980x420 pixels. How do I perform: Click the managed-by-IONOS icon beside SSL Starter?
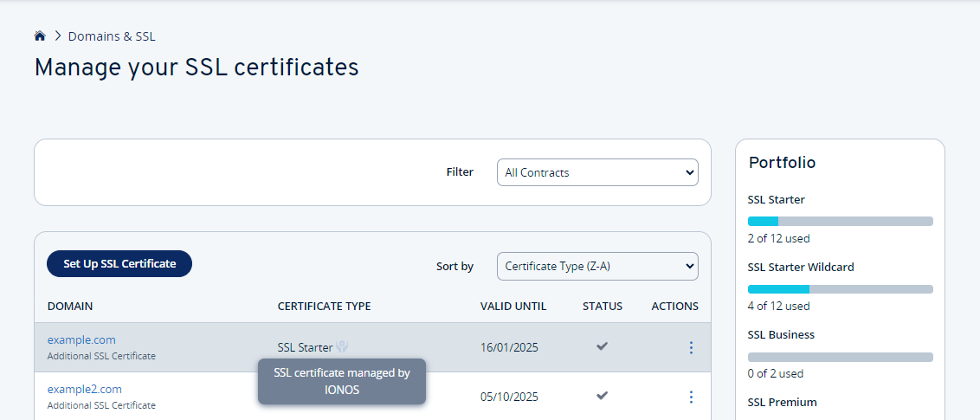[343, 347]
